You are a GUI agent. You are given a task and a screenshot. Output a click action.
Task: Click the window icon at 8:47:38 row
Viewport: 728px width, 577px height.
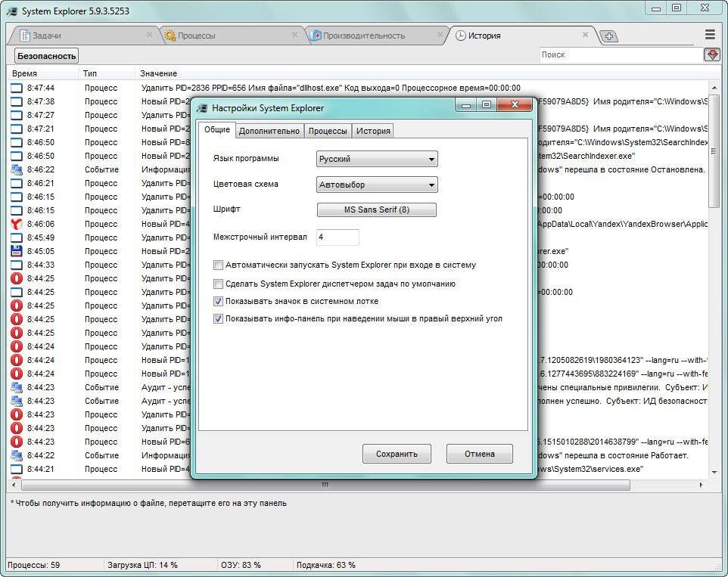16,101
